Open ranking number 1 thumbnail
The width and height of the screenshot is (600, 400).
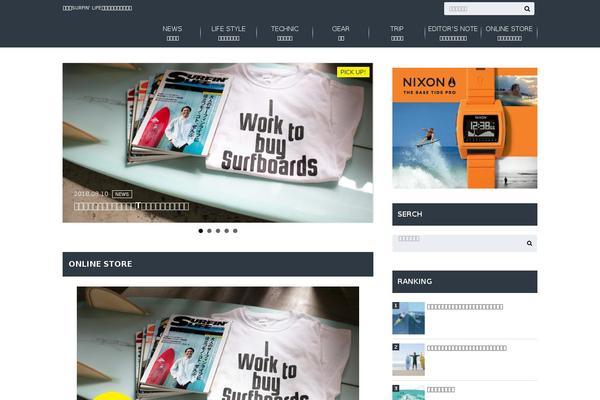click(x=408, y=318)
